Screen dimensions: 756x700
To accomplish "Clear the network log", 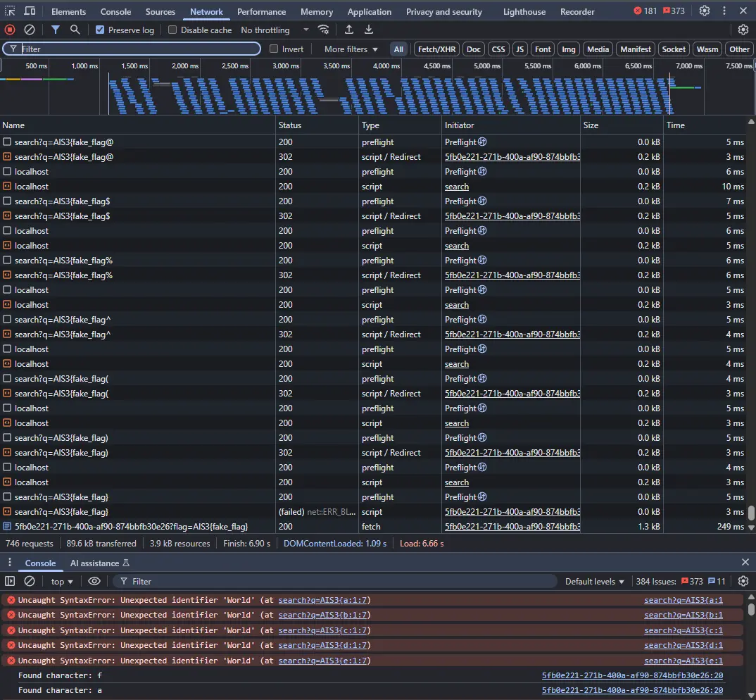I will tap(30, 30).
